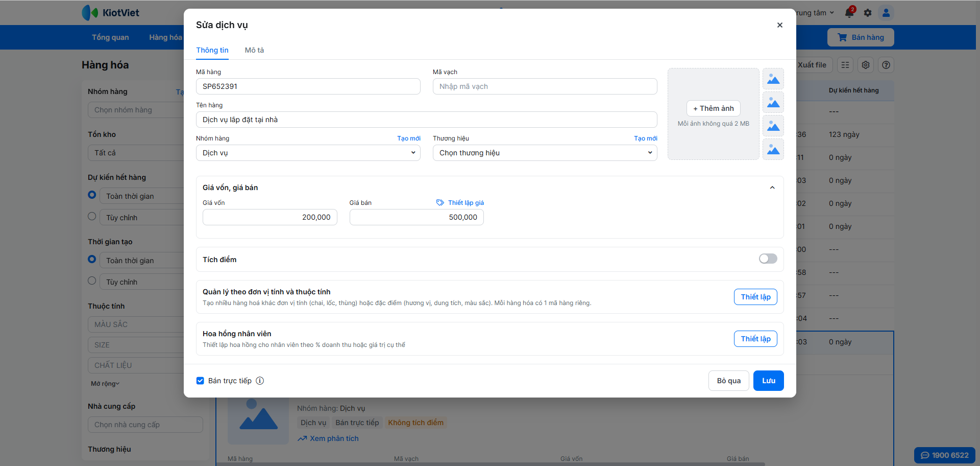The image size is (980, 466).
Task: Click the Không tích điểm tag
Action: pyautogui.click(x=415, y=423)
